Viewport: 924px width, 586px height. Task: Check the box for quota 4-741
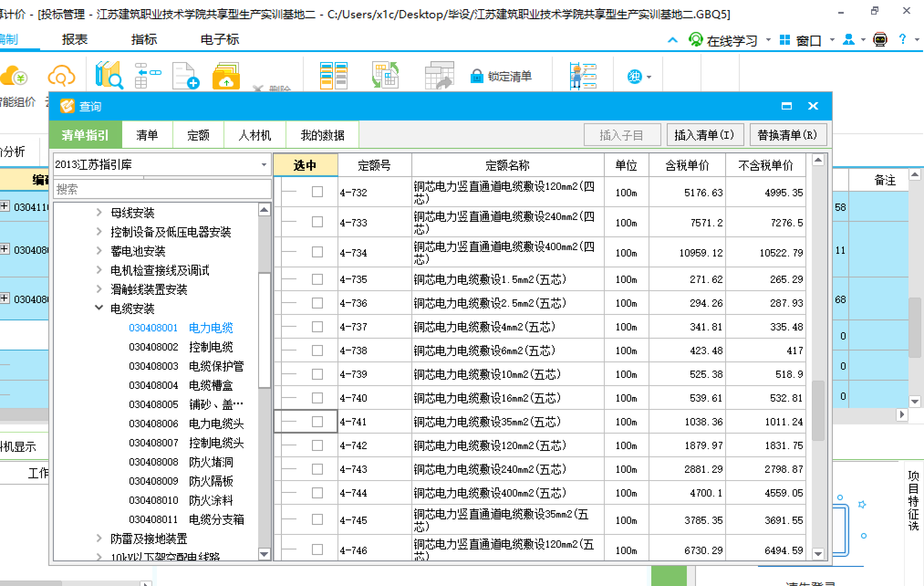click(x=317, y=421)
